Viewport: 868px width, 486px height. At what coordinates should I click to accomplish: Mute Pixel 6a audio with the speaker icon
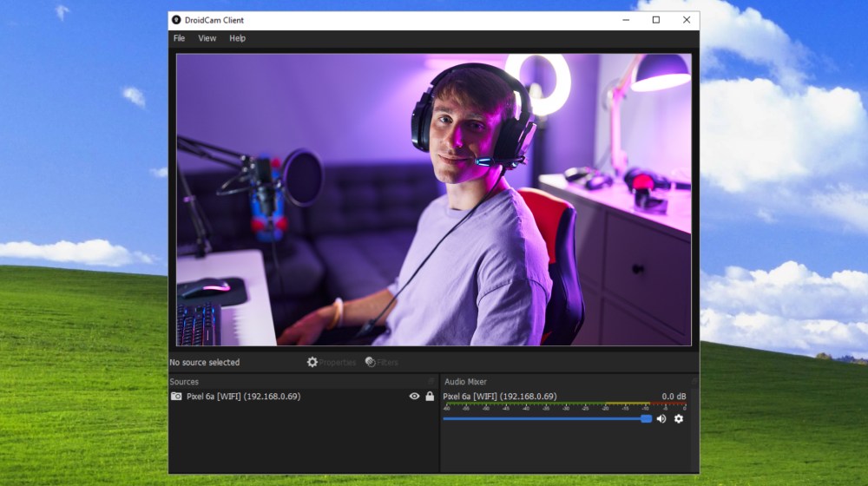(661, 419)
